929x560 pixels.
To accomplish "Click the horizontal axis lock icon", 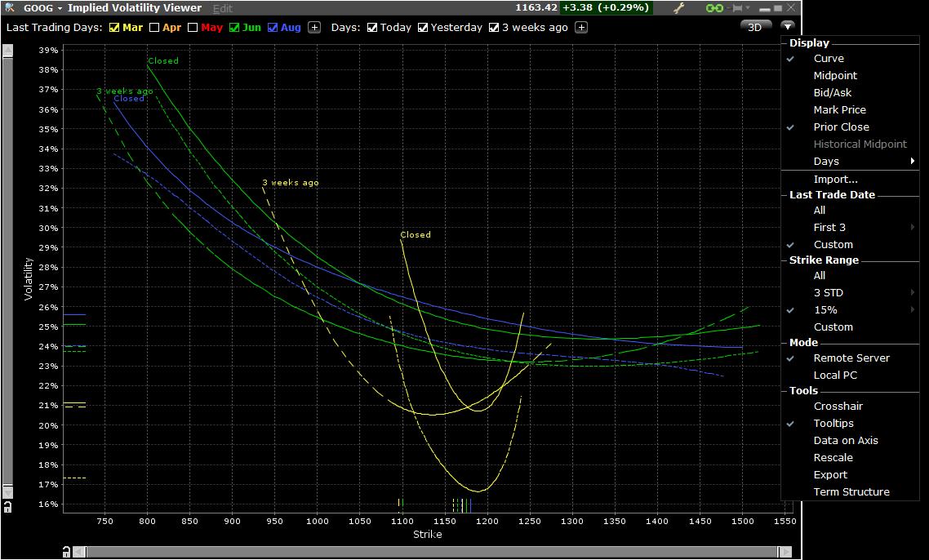I will (67, 552).
